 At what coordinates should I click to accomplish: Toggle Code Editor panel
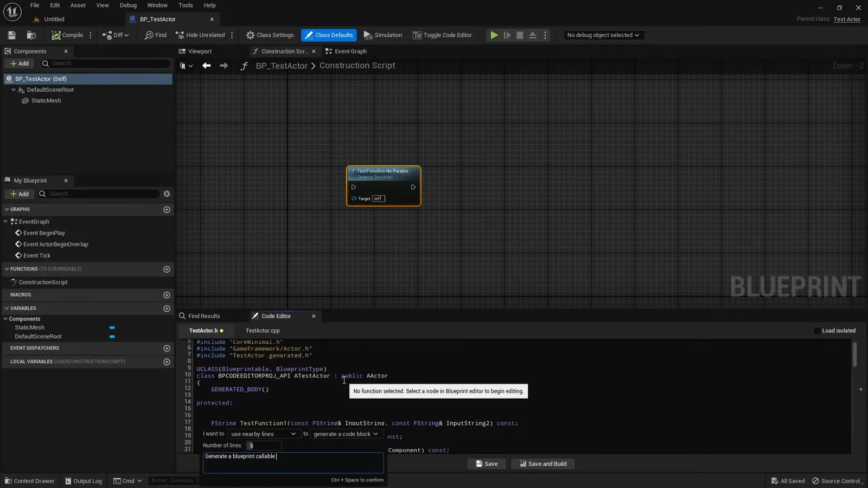442,35
